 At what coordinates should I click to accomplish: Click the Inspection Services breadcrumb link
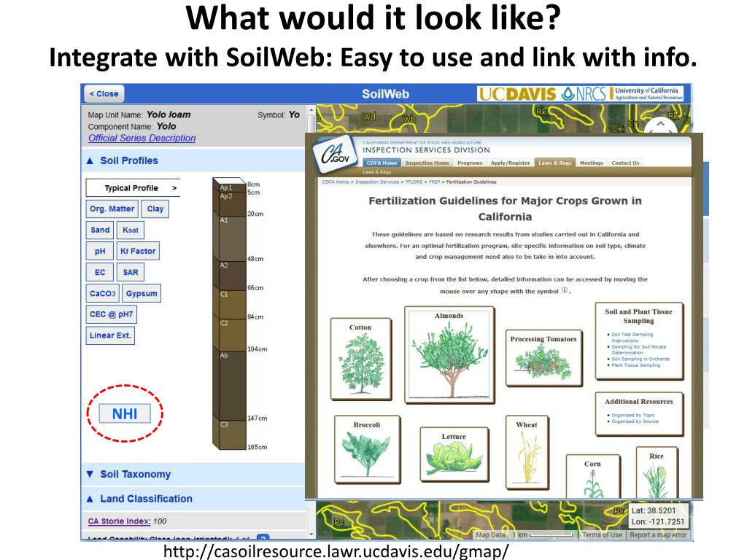click(377, 182)
